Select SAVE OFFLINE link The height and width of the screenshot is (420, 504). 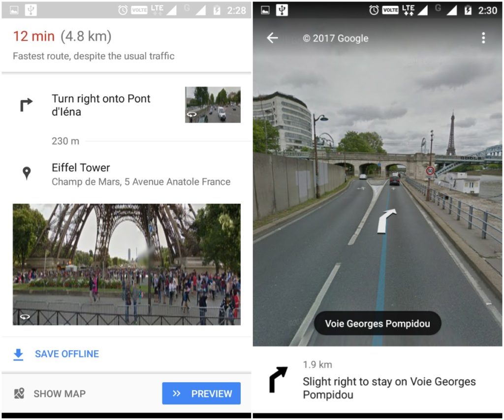(x=67, y=354)
